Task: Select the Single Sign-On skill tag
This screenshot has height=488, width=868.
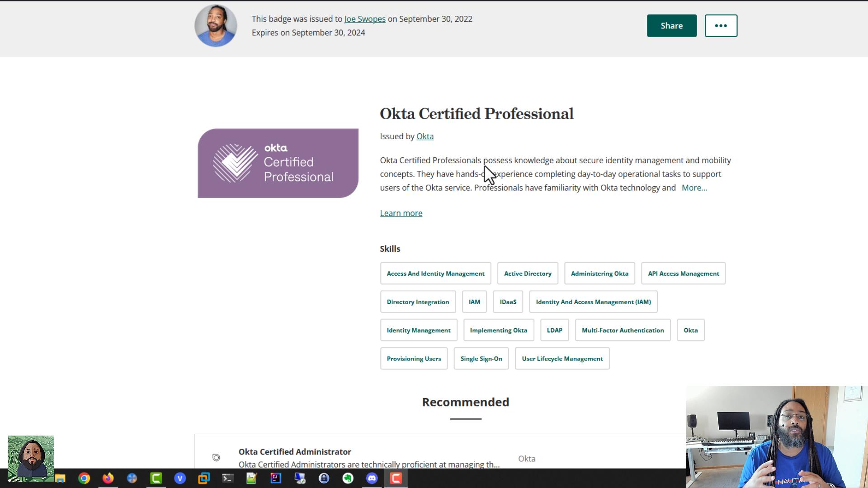Action: [x=481, y=359]
